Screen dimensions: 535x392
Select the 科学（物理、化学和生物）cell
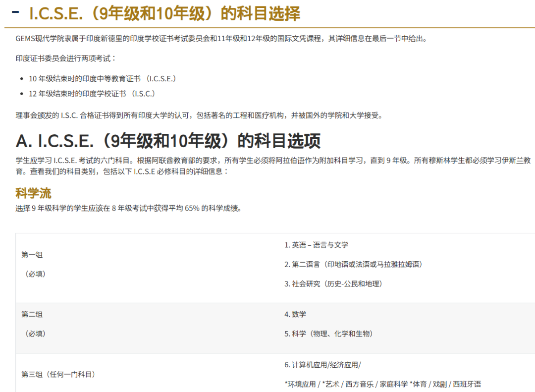pyautogui.click(x=329, y=334)
